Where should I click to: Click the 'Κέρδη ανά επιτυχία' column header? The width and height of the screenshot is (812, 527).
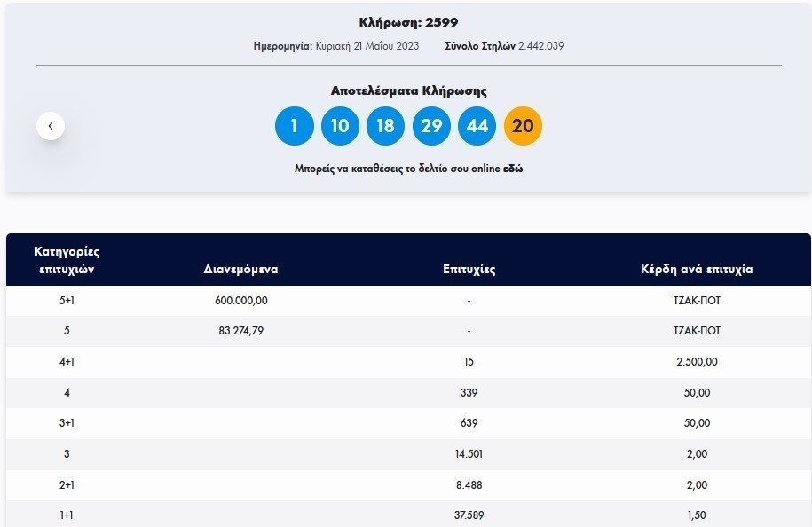click(697, 269)
